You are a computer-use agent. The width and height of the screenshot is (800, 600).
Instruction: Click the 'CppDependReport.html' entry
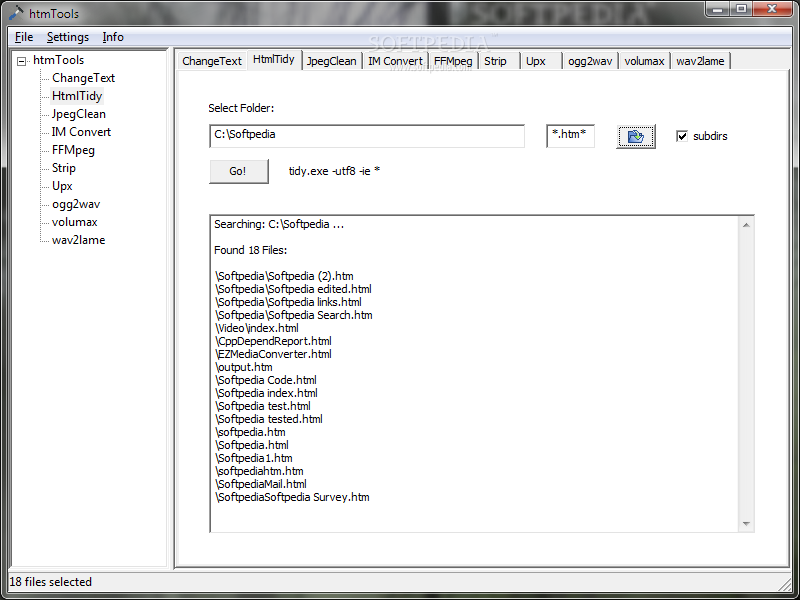273,341
